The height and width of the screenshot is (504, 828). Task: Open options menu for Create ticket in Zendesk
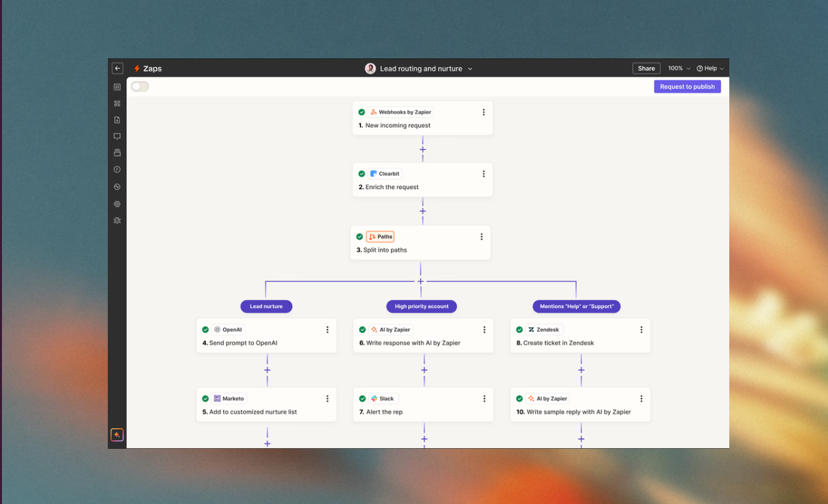641,329
